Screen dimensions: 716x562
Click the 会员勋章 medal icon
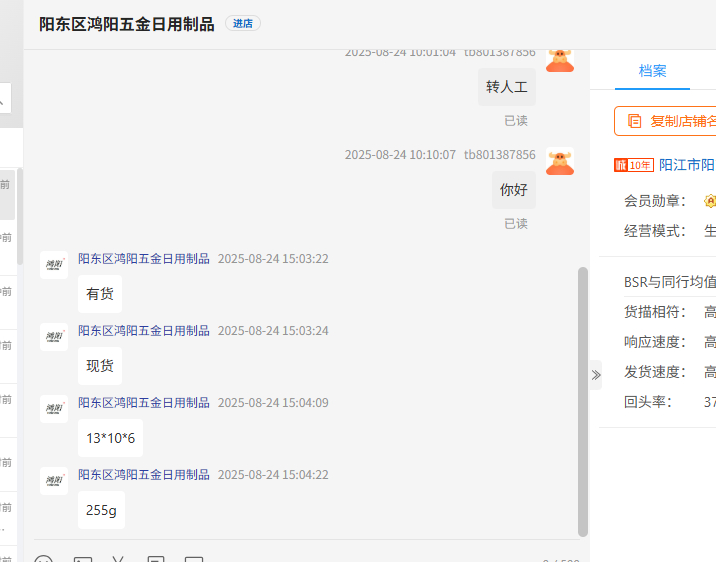[x=710, y=201]
